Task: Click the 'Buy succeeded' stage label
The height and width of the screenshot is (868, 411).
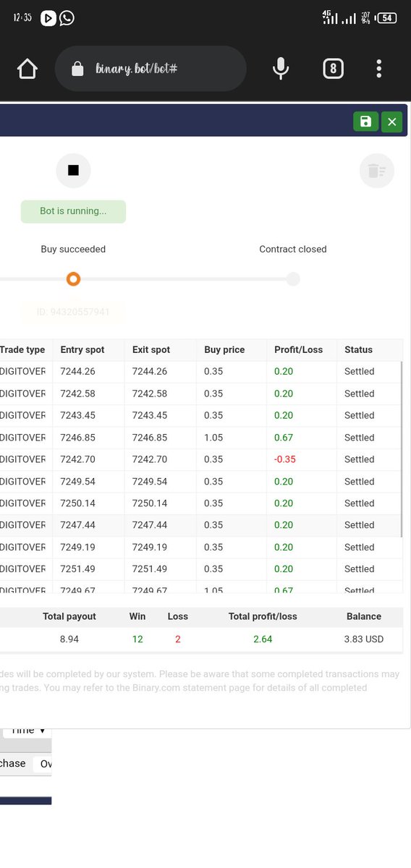Action: pyautogui.click(x=73, y=249)
